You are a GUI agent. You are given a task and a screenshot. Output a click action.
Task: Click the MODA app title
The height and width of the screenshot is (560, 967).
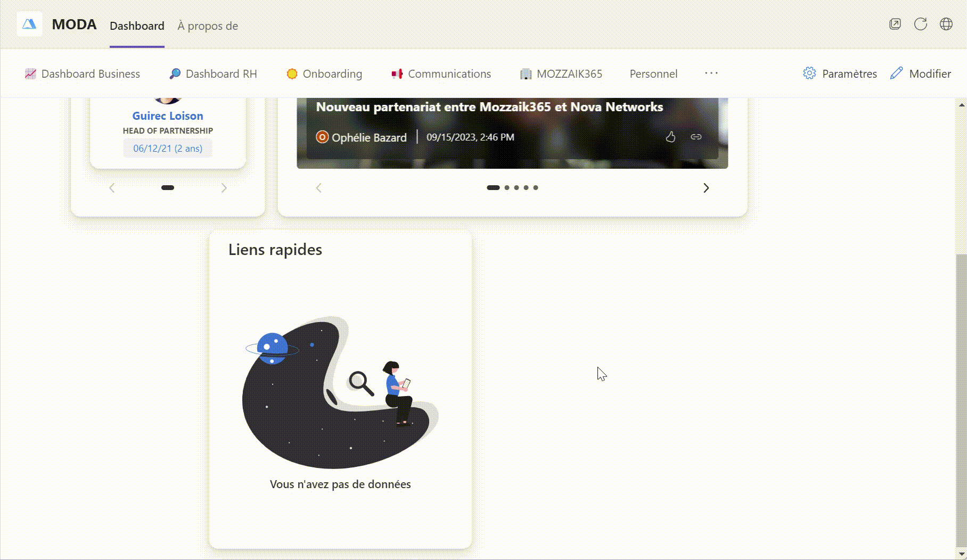(x=74, y=24)
